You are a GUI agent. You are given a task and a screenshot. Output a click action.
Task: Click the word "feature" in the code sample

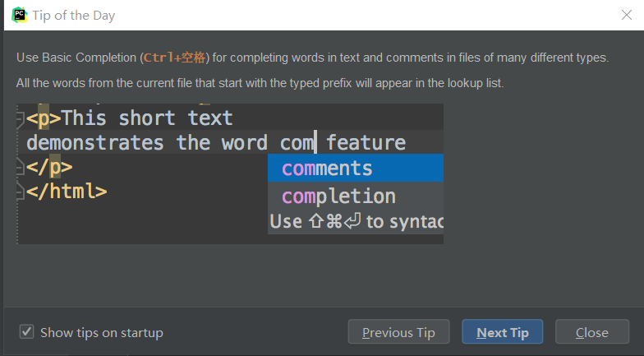pyautogui.click(x=366, y=143)
